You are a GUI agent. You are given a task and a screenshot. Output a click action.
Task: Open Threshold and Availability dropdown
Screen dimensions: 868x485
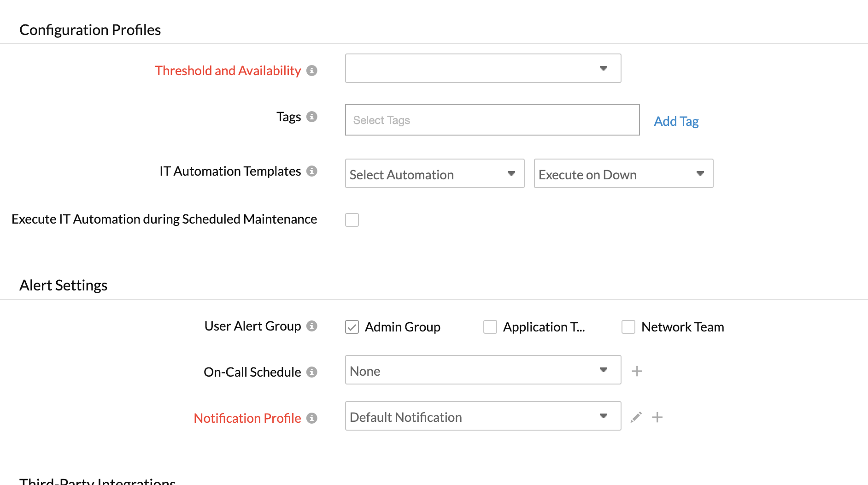click(483, 68)
